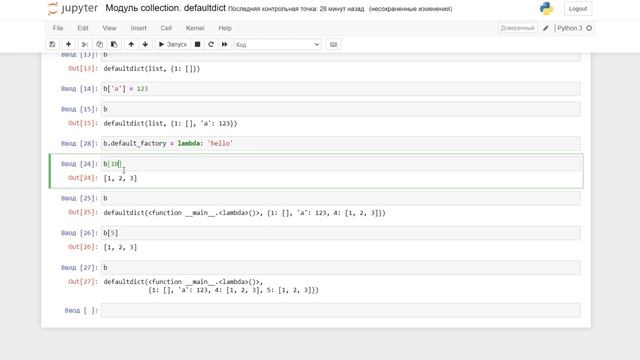Viewport: 640px width, 360px height.
Task: Click the empty last input cell
Action: (x=341, y=310)
